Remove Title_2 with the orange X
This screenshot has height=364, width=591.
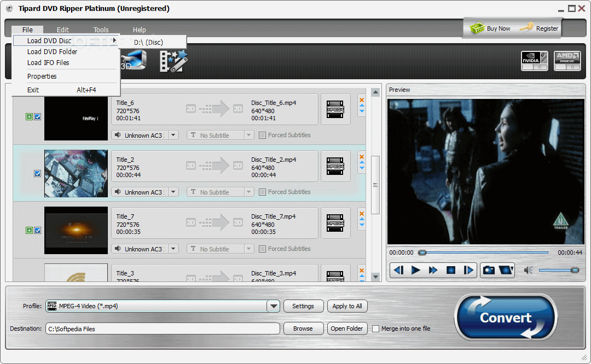(x=362, y=157)
